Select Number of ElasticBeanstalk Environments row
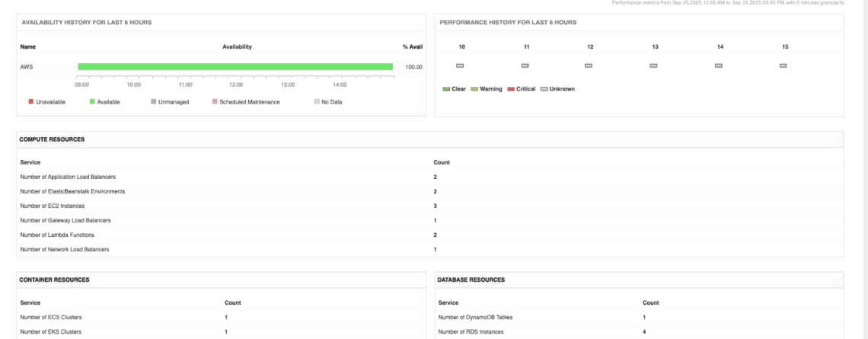 430,191
